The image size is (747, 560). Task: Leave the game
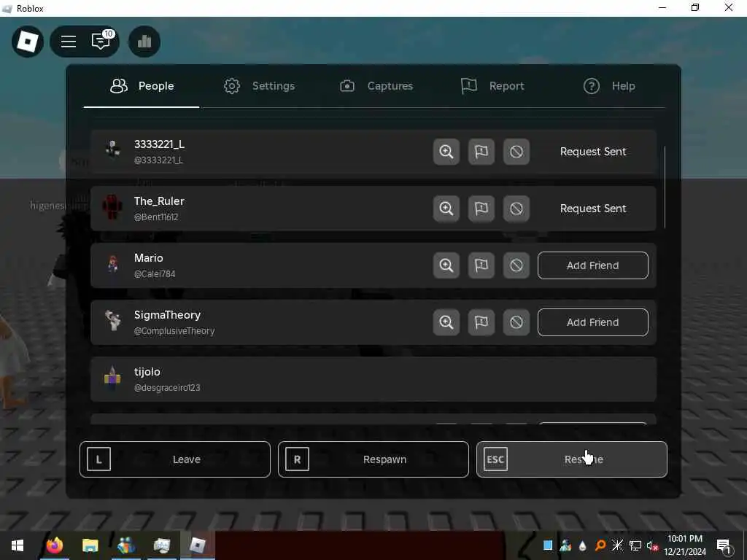pos(175,459)
